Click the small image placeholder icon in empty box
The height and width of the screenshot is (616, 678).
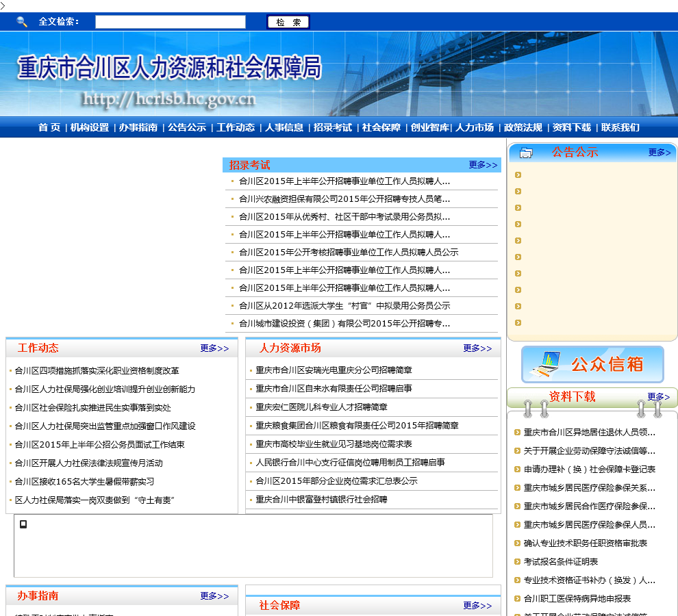23,524
